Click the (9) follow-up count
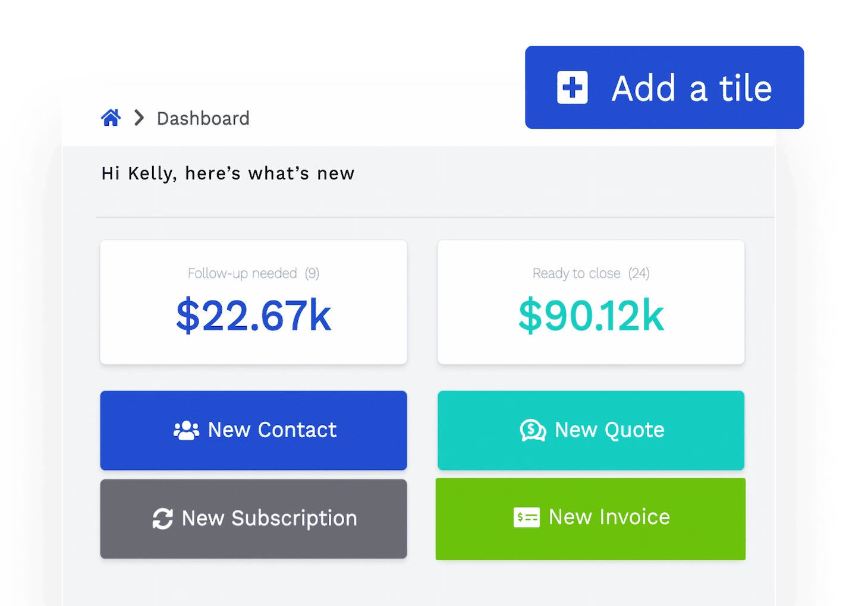868x606 pixels. coord(312,273)
